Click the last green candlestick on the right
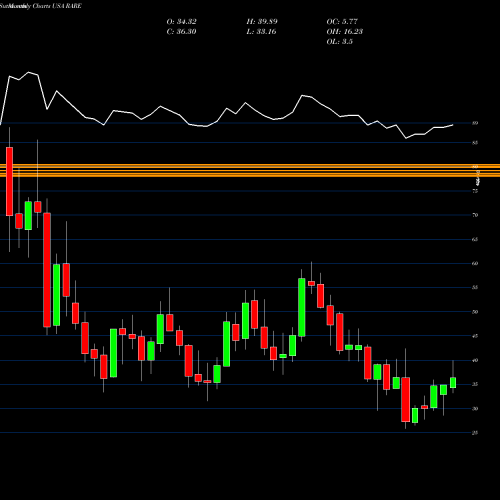500x500 pixels. coord(453,383)
